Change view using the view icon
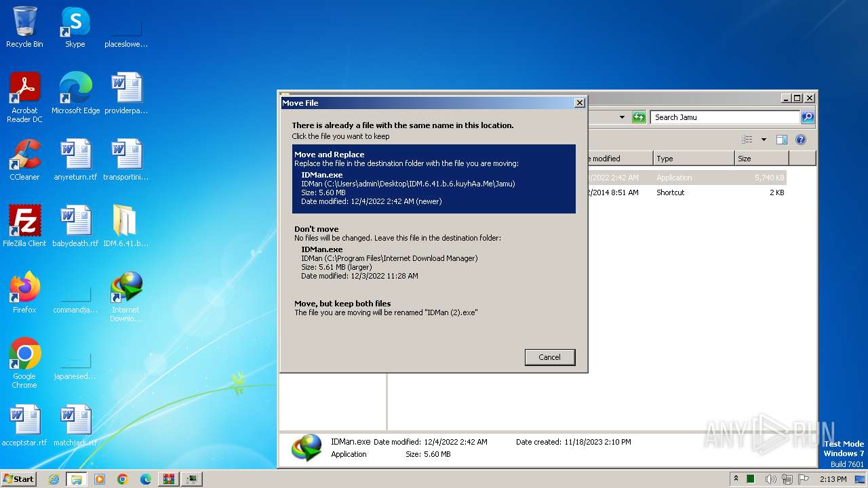868x488 pixels. point(747,140)
